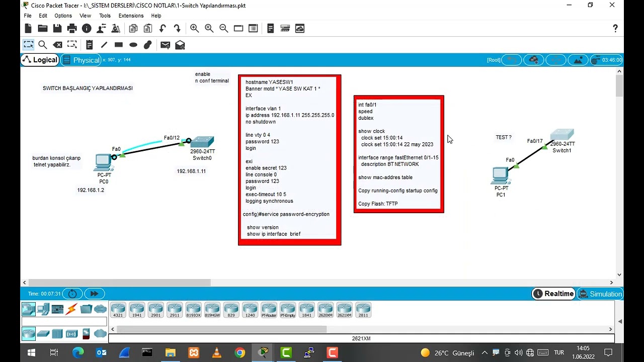The width and height of the screenshot is (644, 362).
Task: Select Switch1 device on the canvas
Action: pyautogui.click(x=562, y=135)
